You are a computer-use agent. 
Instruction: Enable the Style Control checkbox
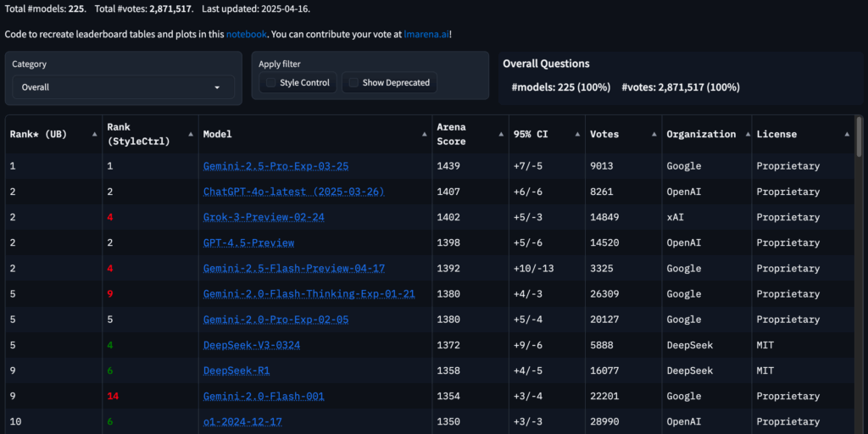271,82
